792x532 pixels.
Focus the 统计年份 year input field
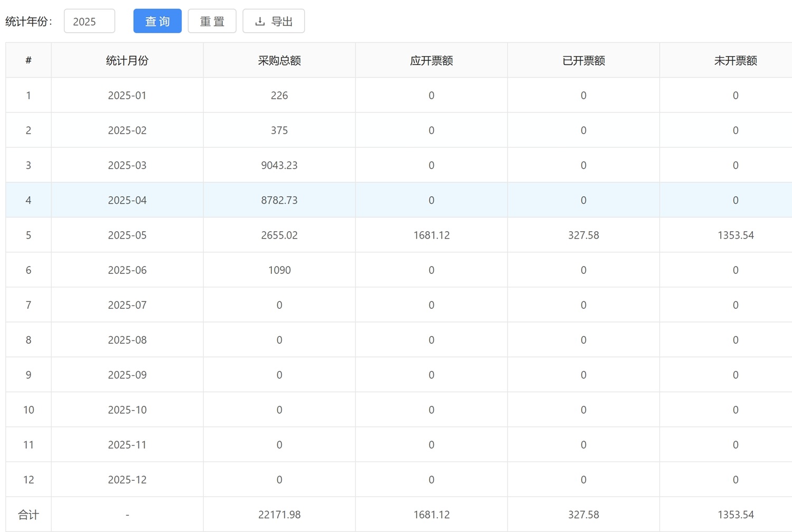(89, 21)
